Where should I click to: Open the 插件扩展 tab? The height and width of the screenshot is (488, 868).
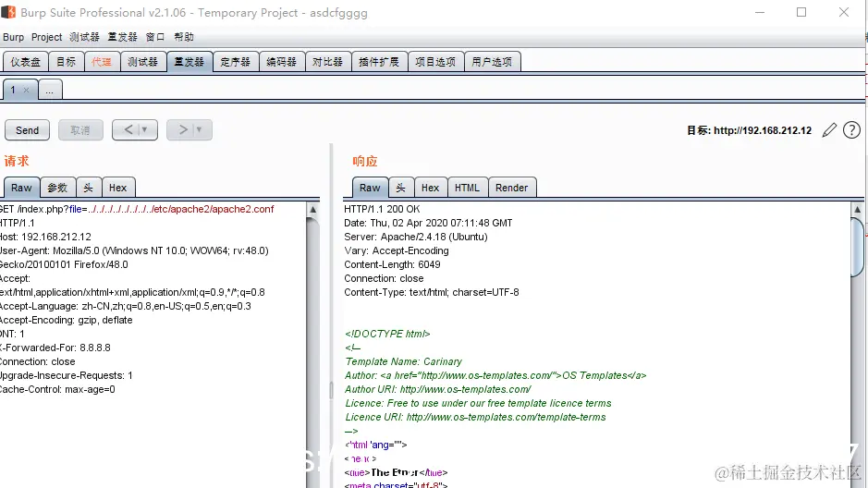(x=379, y=61)
